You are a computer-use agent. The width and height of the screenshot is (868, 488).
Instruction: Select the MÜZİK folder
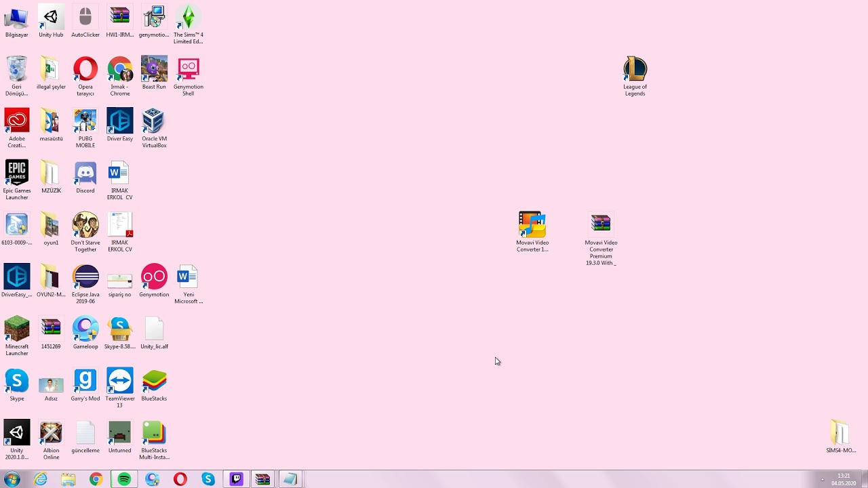51,178
